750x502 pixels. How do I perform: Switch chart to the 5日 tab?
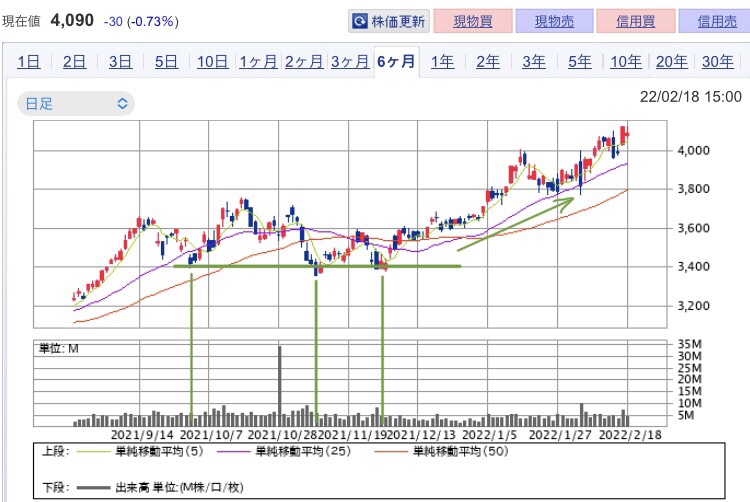[x=166, y=62]
